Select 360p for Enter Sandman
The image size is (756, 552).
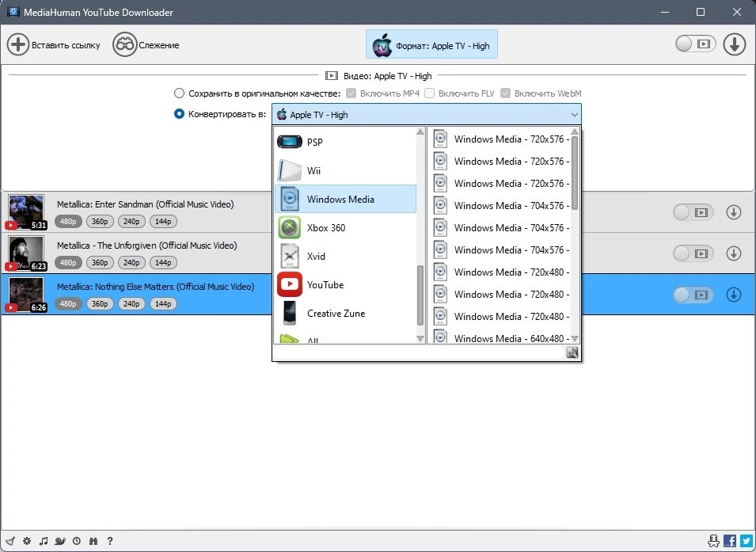[100, 222]
